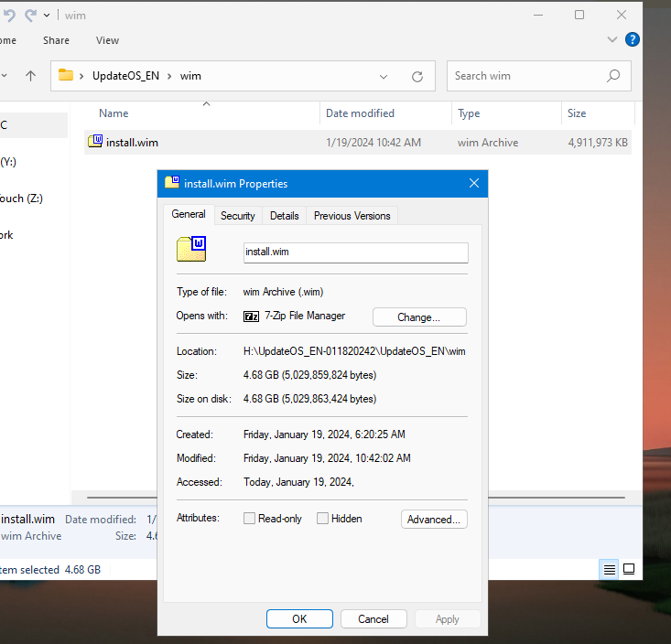Open the quick access toolbar dropdown arrow
Image resolution: width=671 pixels, height=644 pixels.
pos(47,16)
